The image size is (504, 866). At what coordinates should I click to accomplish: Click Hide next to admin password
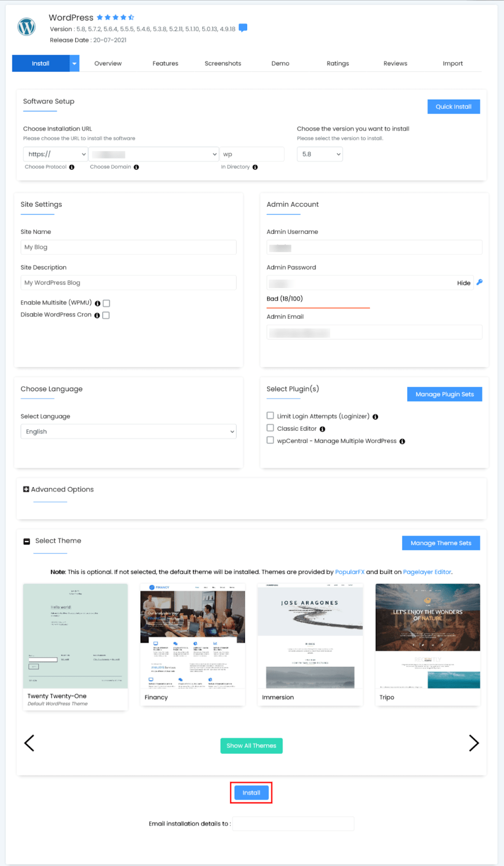point(463,283)
